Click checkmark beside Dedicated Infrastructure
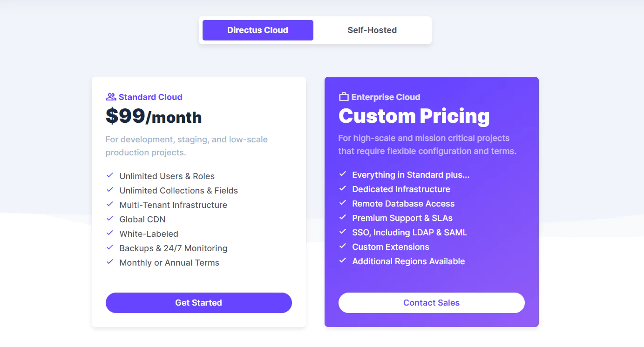 click(x=343, y=188)
